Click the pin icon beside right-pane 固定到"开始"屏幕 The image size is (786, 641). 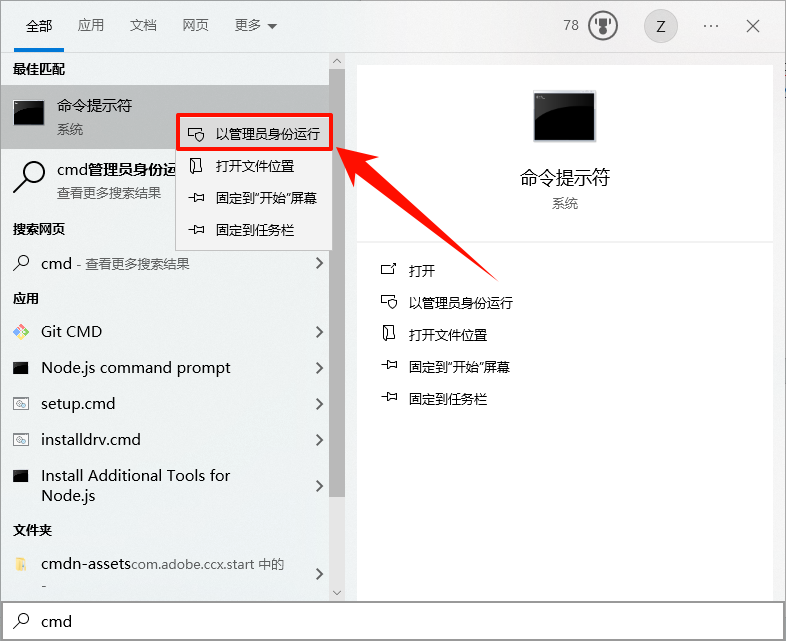[x=389, y=365]
